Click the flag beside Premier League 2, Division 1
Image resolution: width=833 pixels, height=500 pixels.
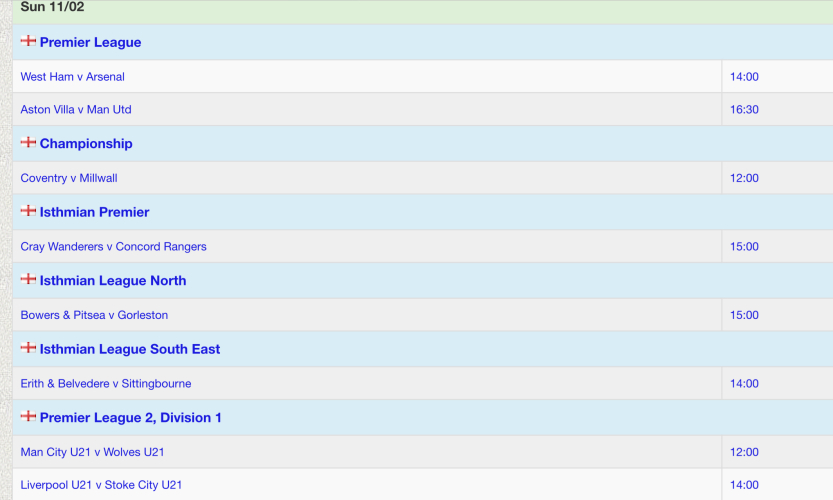click(x=28, y=417)
